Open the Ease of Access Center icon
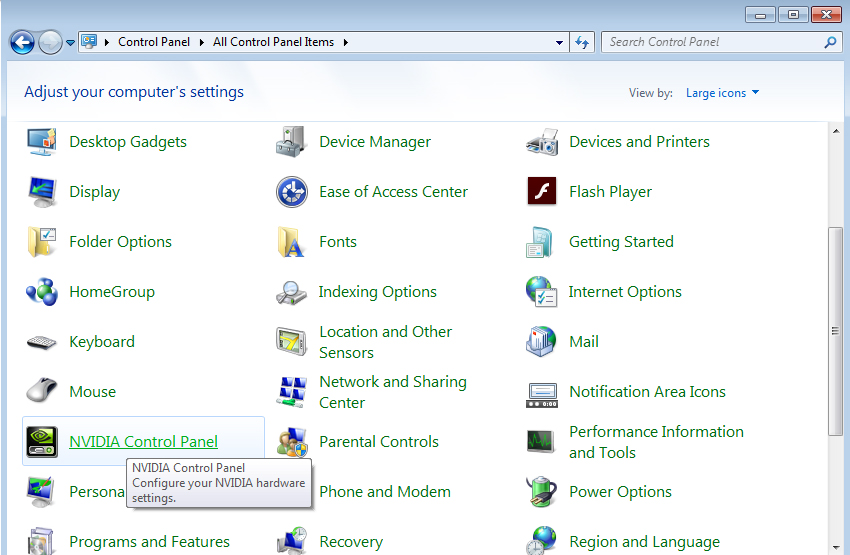The width and height of the screenshot is (850, 555). [x=292, y=192]
